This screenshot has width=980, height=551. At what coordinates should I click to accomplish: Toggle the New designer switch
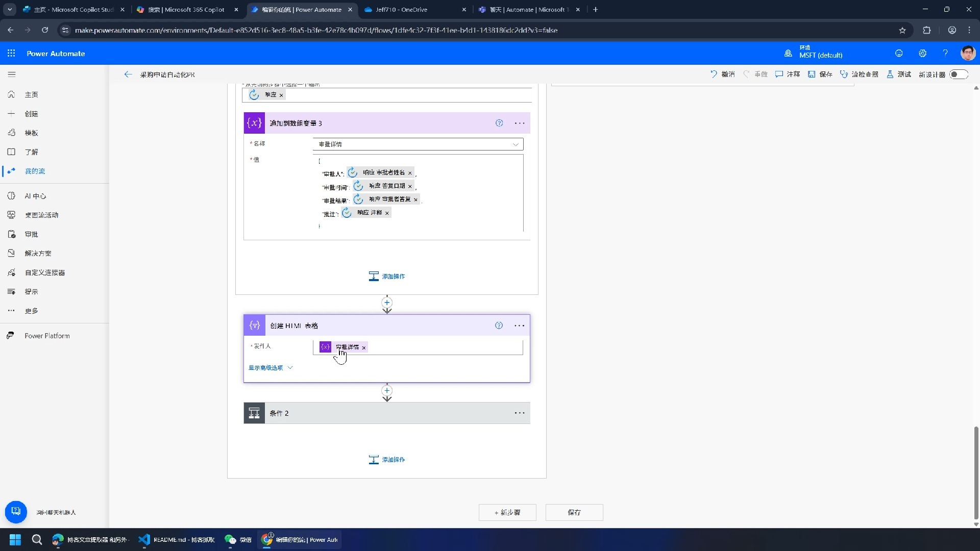click(x=959, y=74)
